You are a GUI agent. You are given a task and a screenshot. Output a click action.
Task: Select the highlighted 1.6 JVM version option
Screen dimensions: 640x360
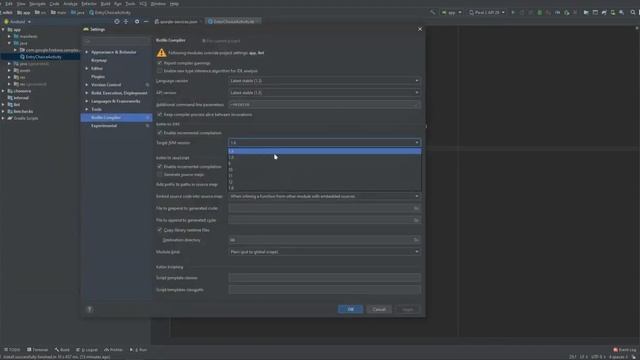pyautogui.click(x=324, y=151)
